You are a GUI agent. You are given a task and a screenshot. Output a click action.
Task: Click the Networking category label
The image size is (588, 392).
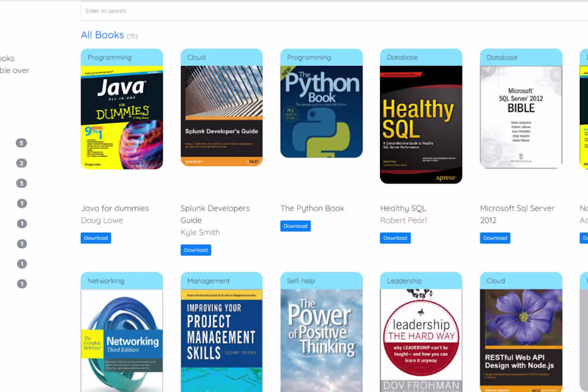pyautogui.click(x=106, y=281)
